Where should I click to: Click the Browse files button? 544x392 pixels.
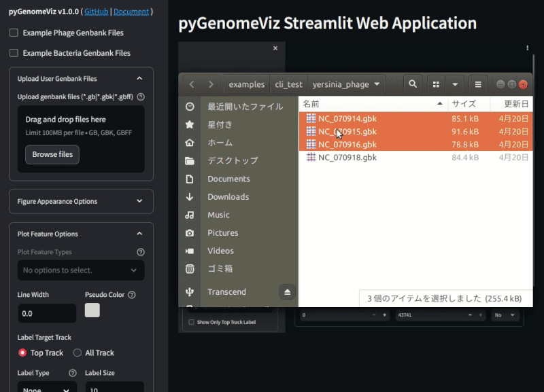pyautogui.click(x=52, y=154)
